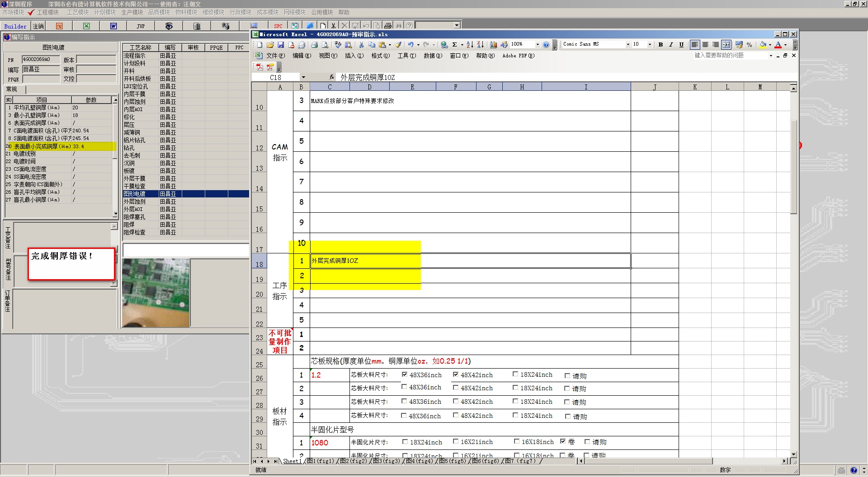Screen dimensions: 868x477
Task: Open the fill color dropdown arrow
Action: 770,45
